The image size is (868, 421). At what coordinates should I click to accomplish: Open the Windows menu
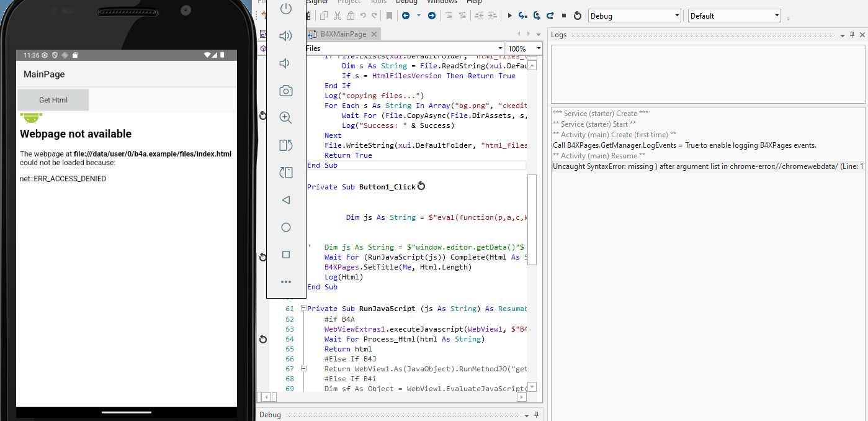(x=442, y=2)
